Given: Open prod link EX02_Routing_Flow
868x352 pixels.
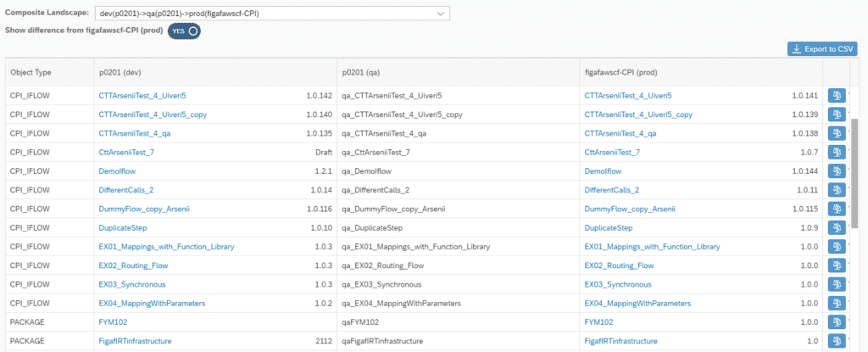Looking at the screenshot, I should (x=619, y=265).
